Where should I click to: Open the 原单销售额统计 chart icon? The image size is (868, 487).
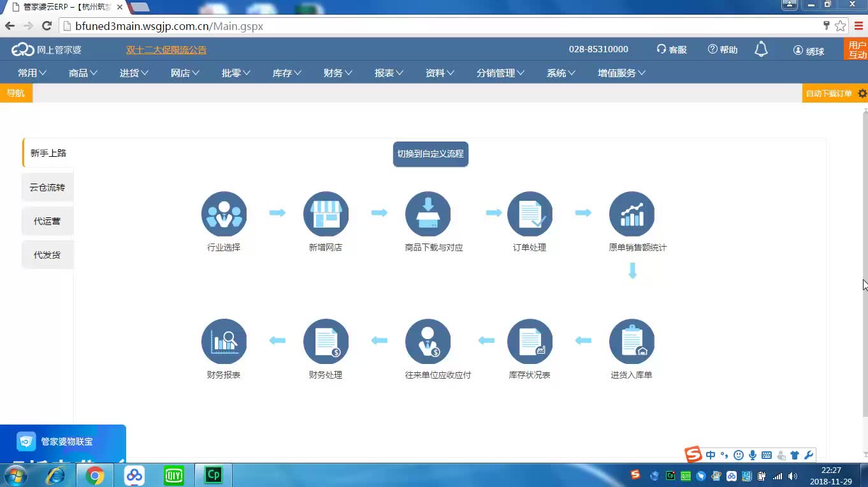click(632, 214)
